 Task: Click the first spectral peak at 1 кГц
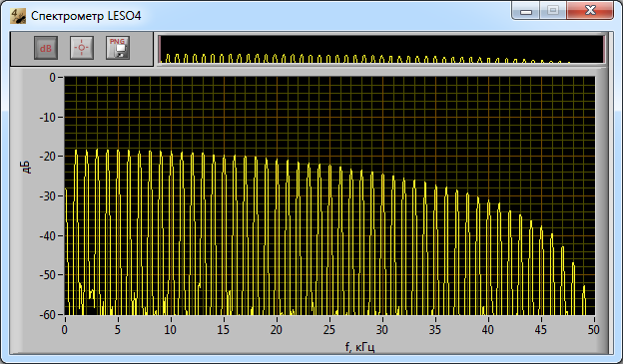coord(76,152)
